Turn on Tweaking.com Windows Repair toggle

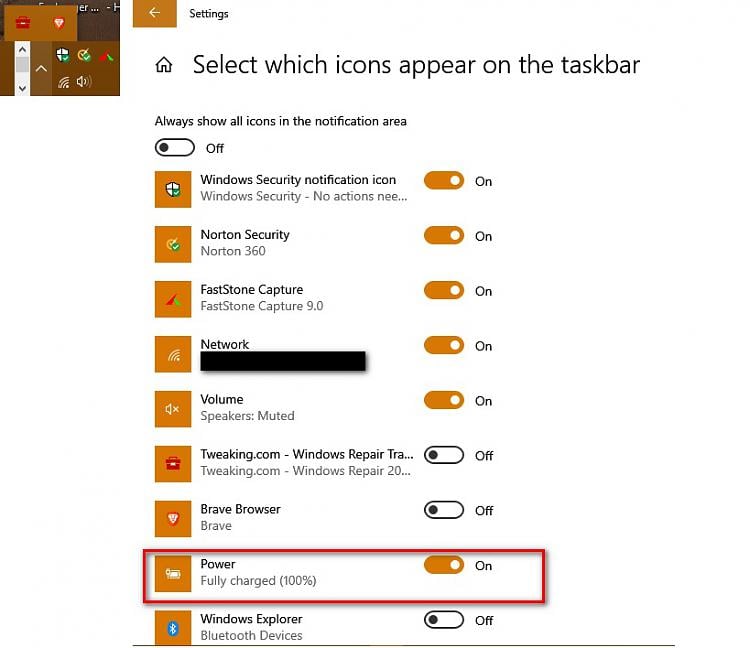click(444, 455)
